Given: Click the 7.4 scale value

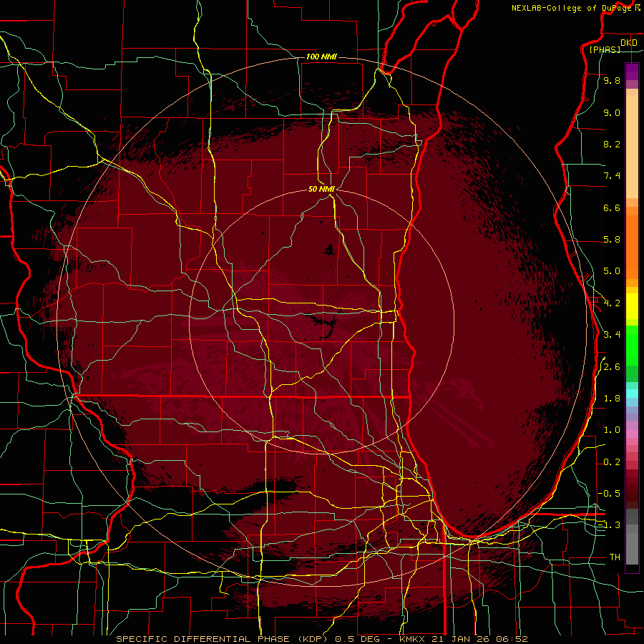Looking at the screenshot, I should coord(612,176).
